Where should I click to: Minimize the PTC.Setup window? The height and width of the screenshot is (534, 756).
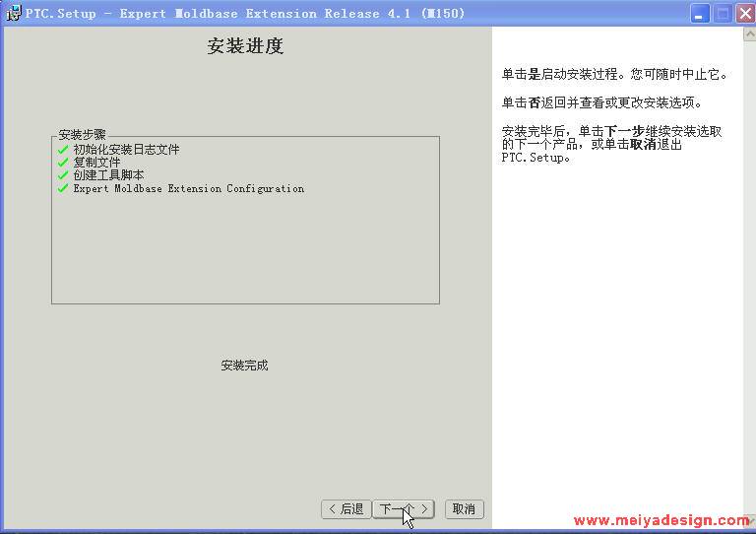tap(700, 14)
